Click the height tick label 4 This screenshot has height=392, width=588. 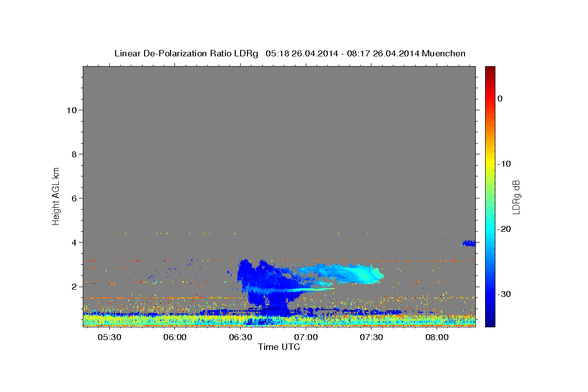[73, 243]
